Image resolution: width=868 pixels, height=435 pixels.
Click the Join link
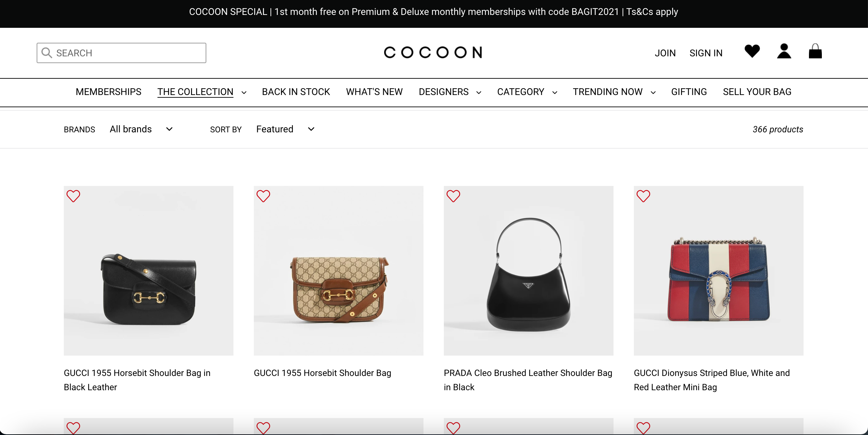pyautogui.click(x=665, y=53)
